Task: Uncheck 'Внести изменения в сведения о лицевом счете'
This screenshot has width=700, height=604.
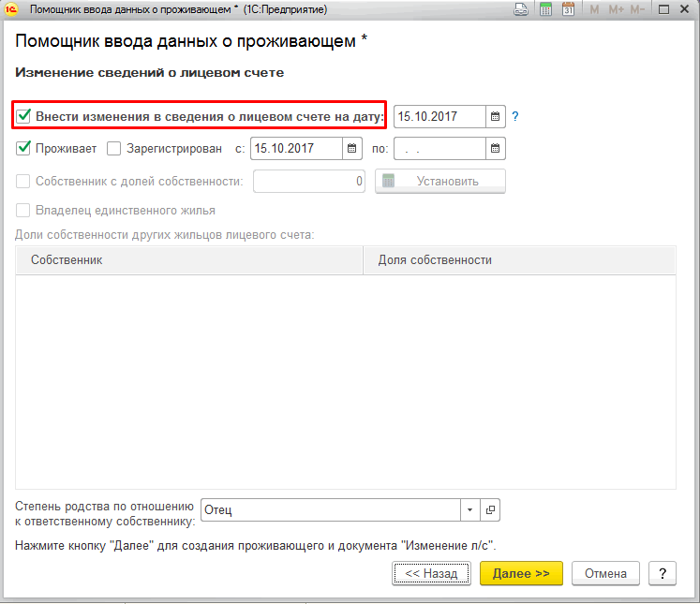Action: (24, 117)
